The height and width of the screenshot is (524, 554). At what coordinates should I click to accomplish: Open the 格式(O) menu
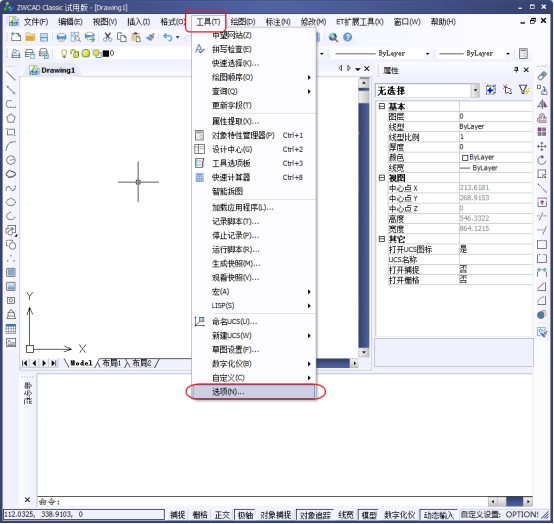(x=172, y=22)
